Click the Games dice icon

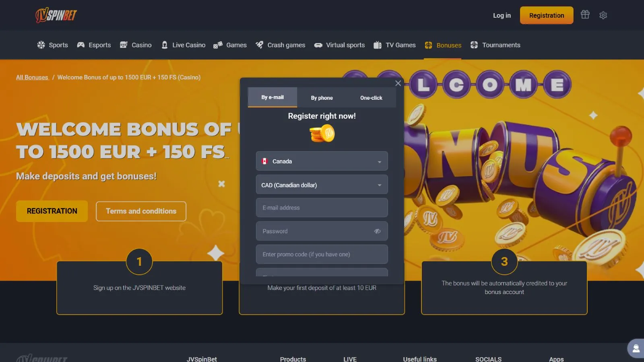pos(218,45)
